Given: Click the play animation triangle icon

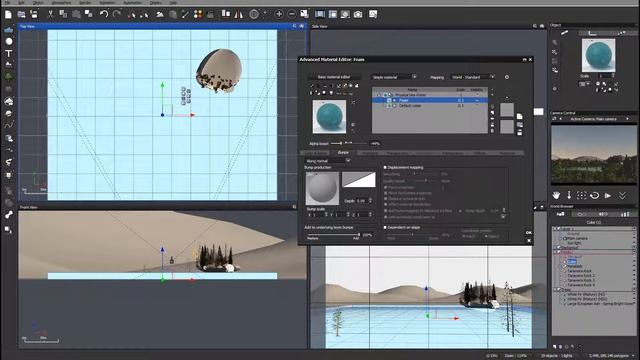Looking at the screenshot, I should click(x=608, y=195).
